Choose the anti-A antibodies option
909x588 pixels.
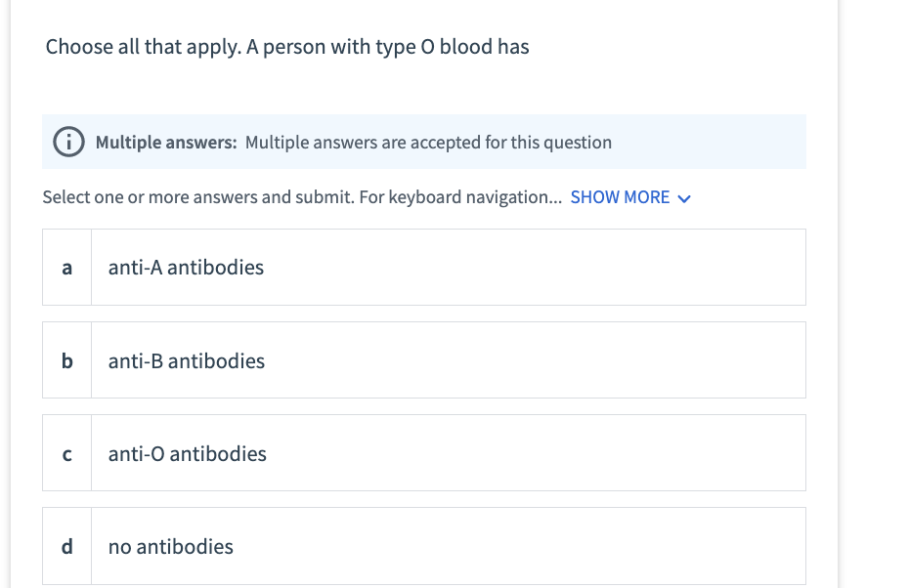186,268
